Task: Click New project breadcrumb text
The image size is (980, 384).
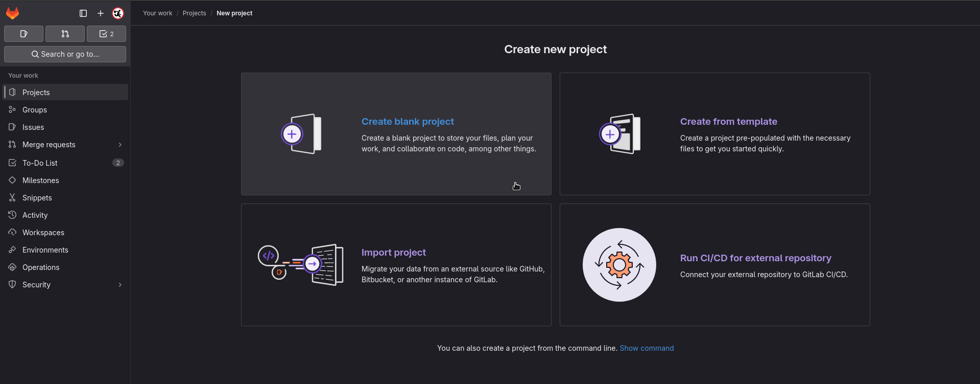Action: [x=234, y=13]
